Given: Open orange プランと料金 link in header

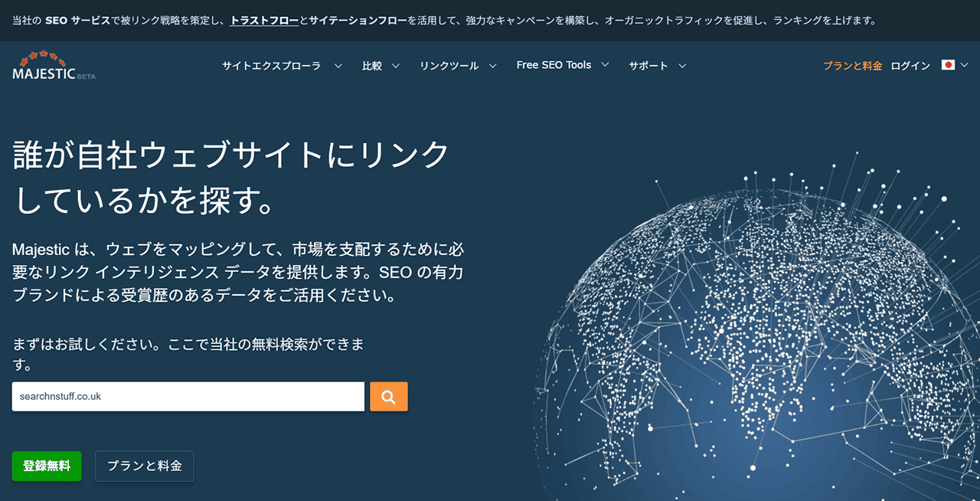Looking at the screenshot, I should point(852,66).
